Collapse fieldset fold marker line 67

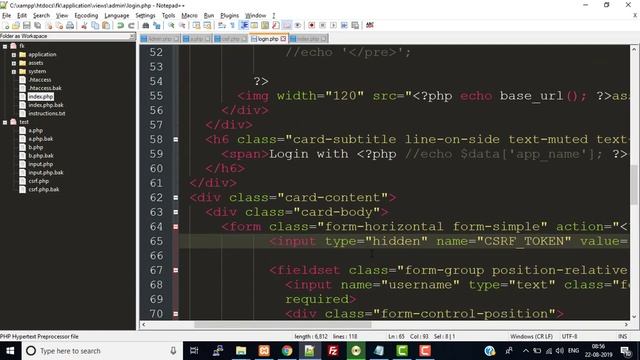(x=176, y=270)
